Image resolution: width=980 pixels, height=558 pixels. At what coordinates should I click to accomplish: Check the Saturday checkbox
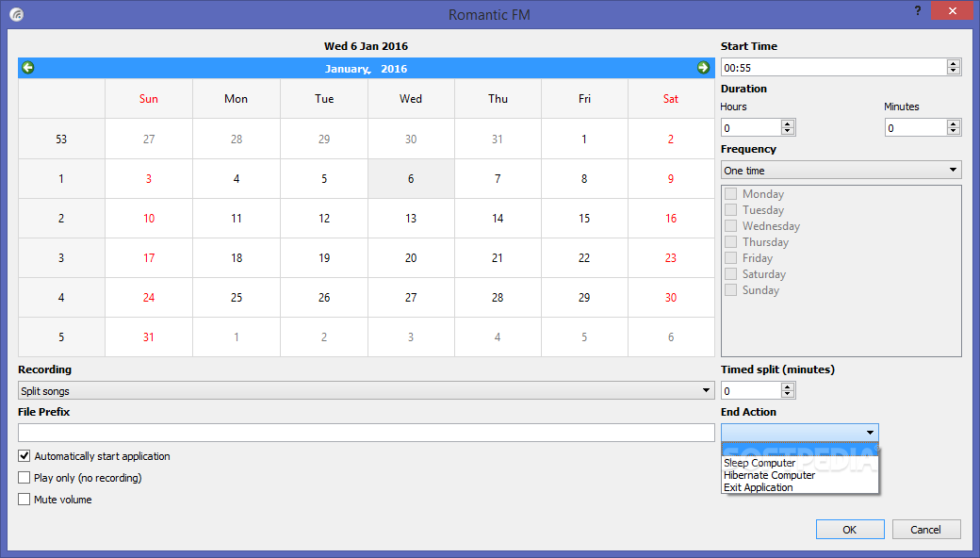(730, 273)
